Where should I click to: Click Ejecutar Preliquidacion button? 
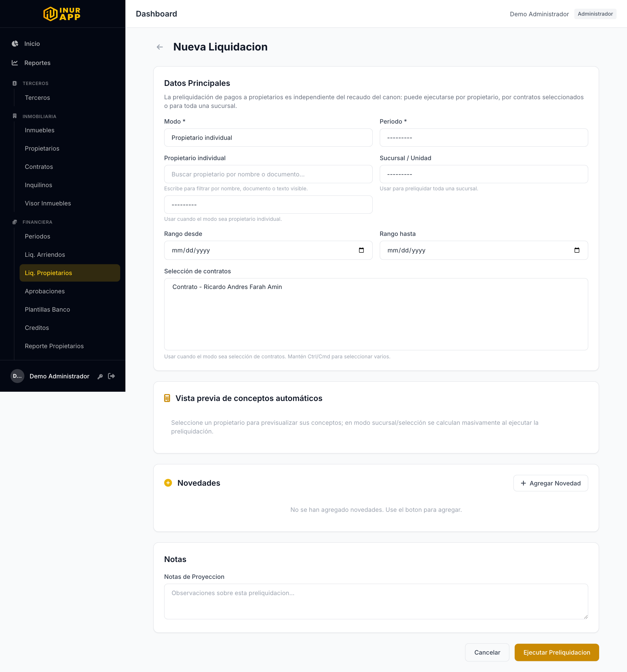tap(557, 652)
